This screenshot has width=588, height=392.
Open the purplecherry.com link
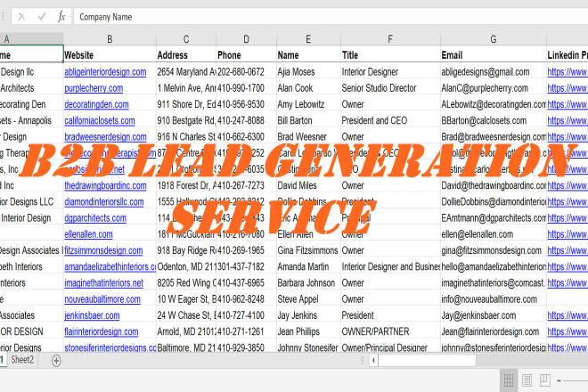(x=94, y=88)
